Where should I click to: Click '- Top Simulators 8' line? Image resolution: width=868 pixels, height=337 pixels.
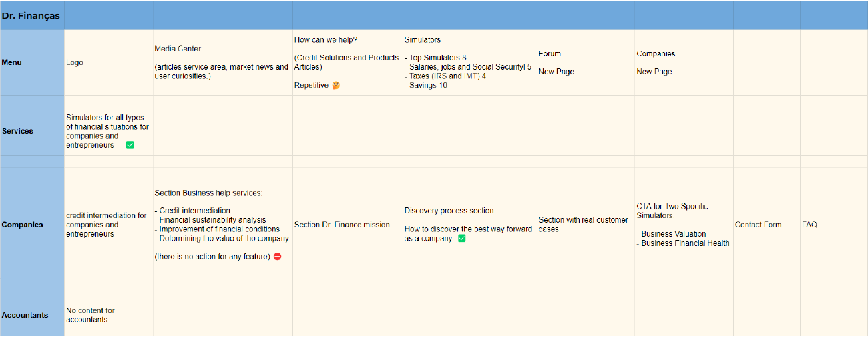[435, 58]
